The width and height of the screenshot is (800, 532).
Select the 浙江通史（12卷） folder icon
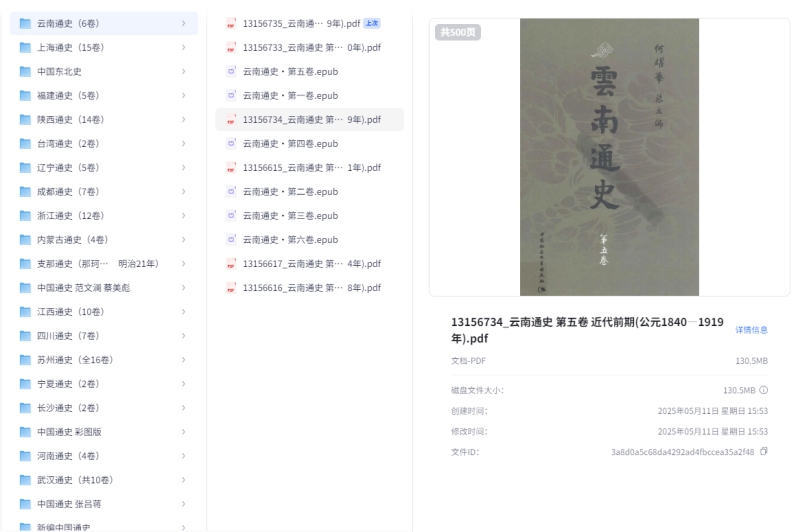click(25, 215)
